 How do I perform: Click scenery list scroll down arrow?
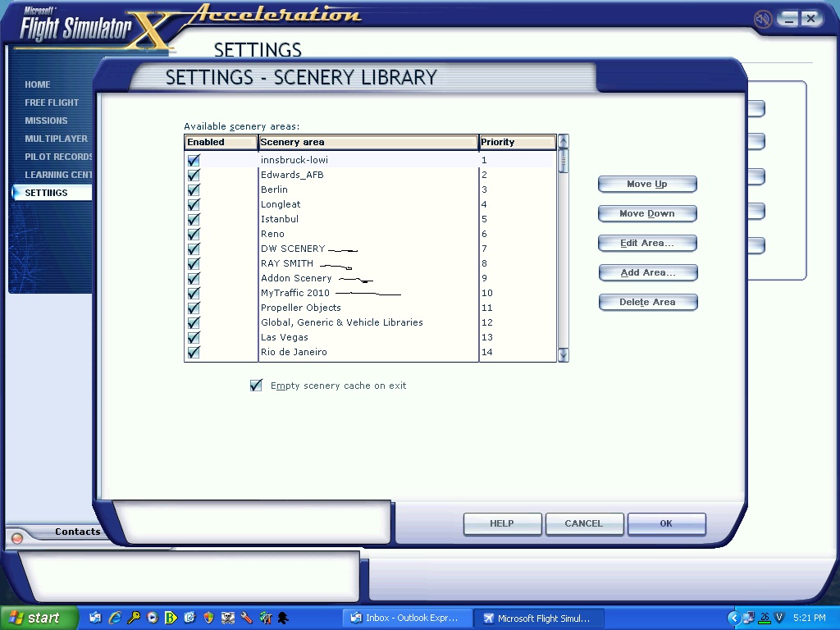[563, 354]
